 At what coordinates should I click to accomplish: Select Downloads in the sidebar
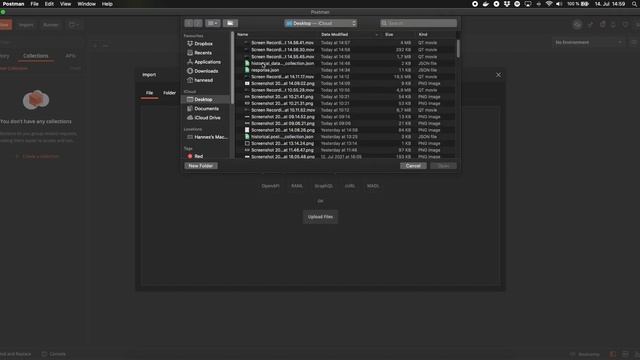click(206, 71)
